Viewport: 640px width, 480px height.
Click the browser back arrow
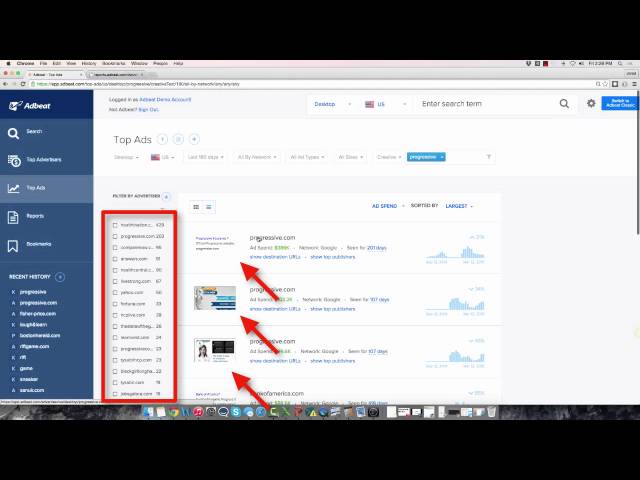5,84
